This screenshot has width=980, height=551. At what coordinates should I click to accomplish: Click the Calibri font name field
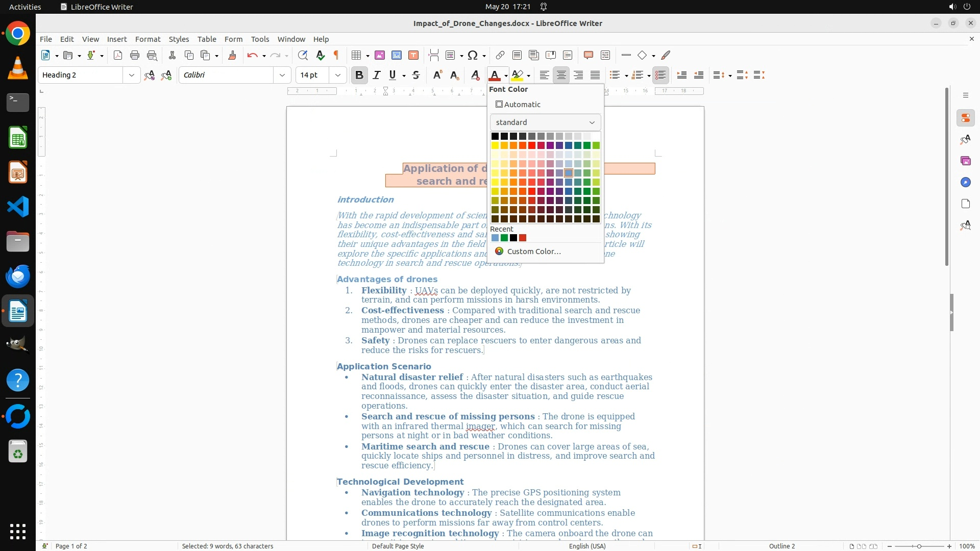227,75
